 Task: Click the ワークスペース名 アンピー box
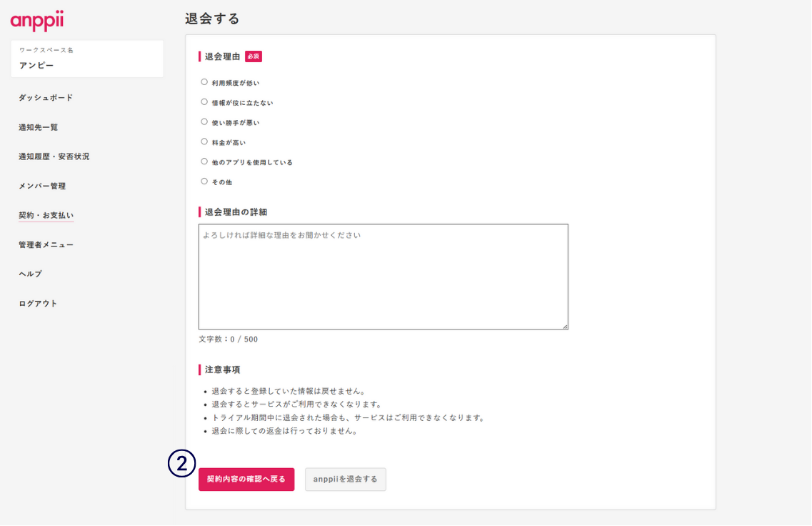pos(87,59)
